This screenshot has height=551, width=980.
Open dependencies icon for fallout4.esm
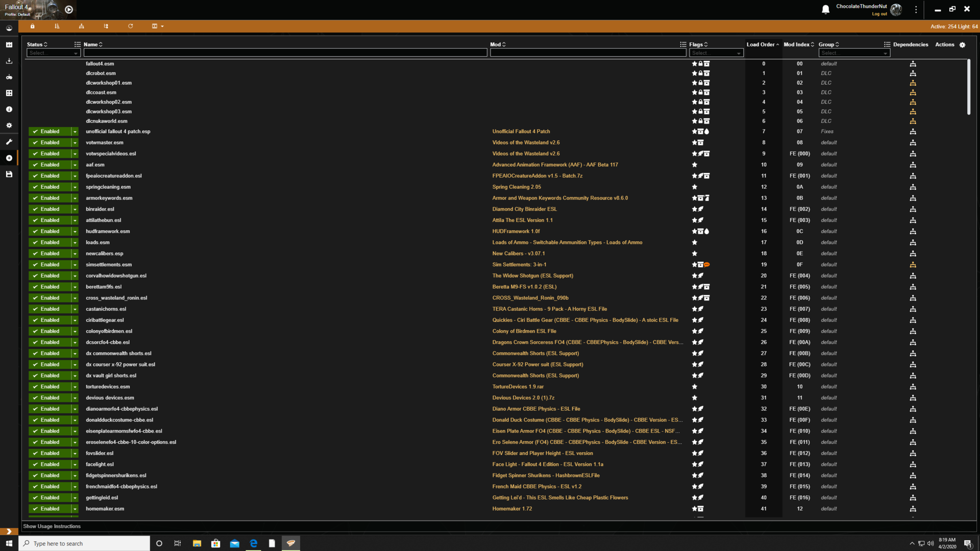click(x=913, y=64)
